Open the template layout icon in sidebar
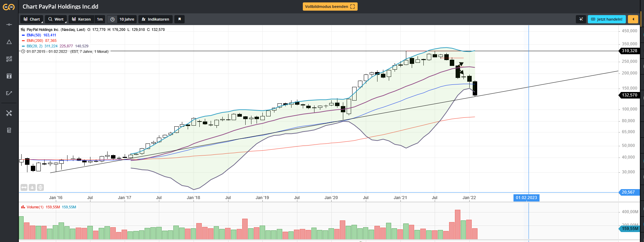644x242 pixels. click(9, 130)
